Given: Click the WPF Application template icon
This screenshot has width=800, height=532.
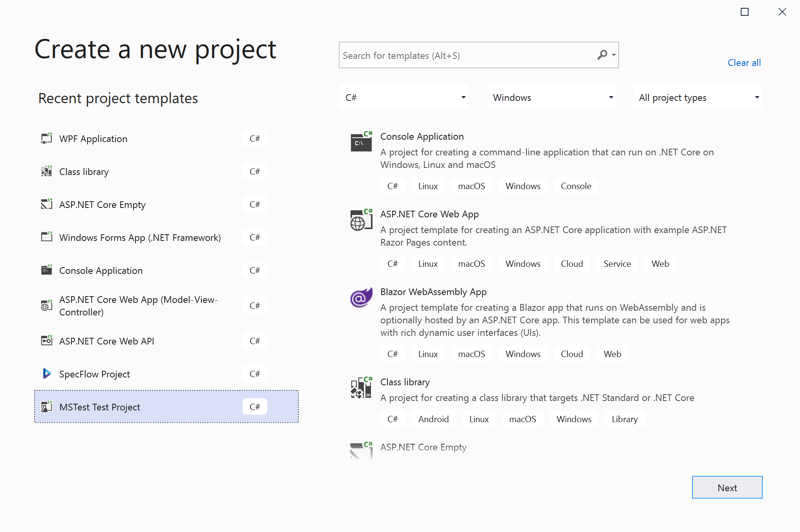Looking at the screenshot, I should (x=47, y=138).
